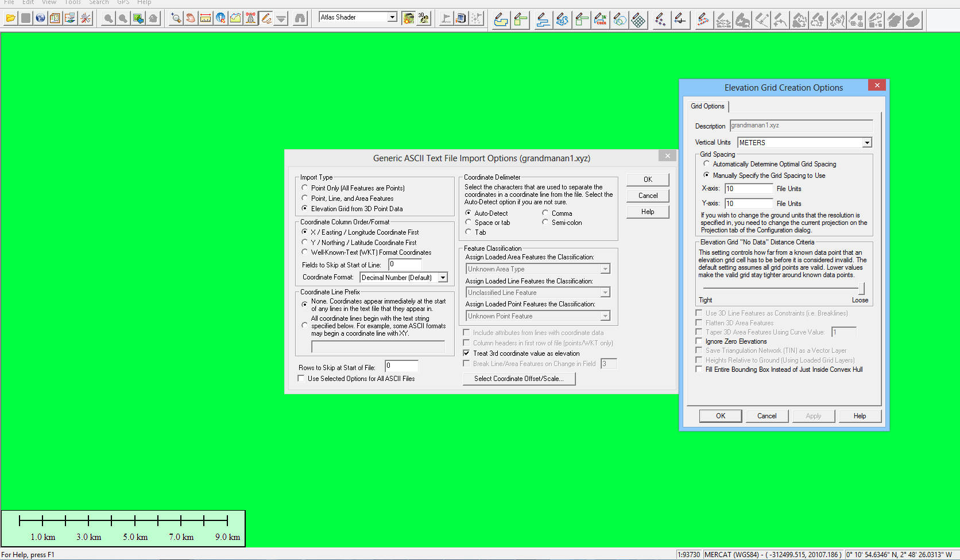This screenshot has height=560, width=960.
Task: Click the Tight-Loose No Data distance slider
Action: [861, 289]
